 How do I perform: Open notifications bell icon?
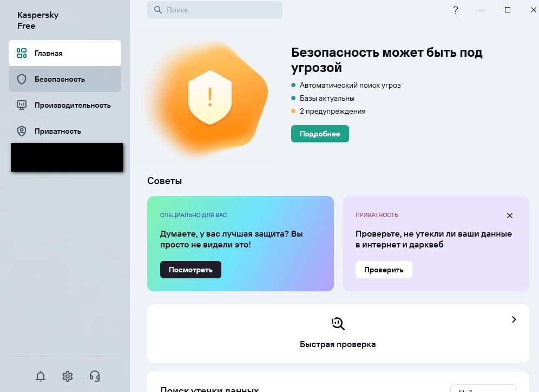pos(41,376)
